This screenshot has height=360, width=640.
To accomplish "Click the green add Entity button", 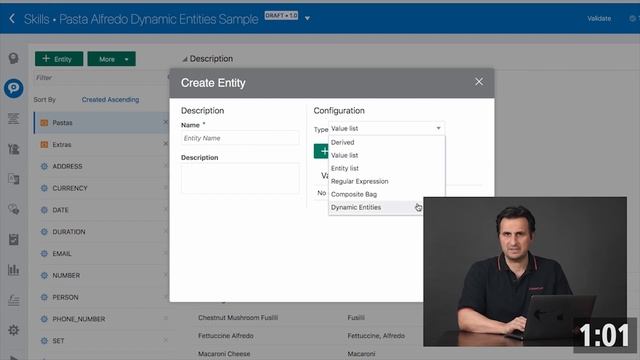I will 59,59.
